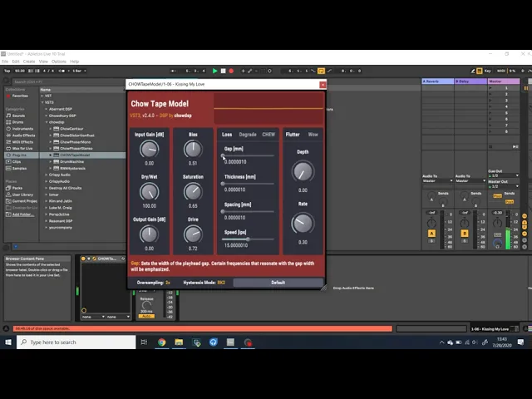Start playback with the green Play button
This screenshot has width=532, height=399.
[214, 71]
